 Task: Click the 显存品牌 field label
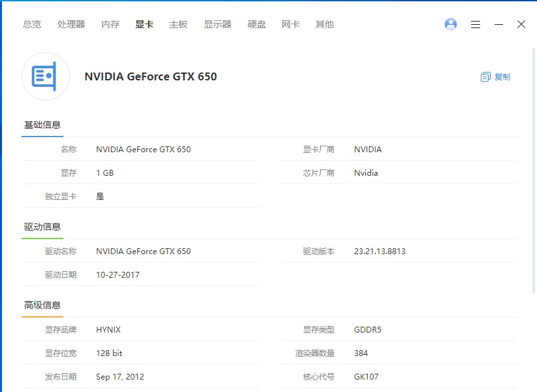tap(61, 330)
